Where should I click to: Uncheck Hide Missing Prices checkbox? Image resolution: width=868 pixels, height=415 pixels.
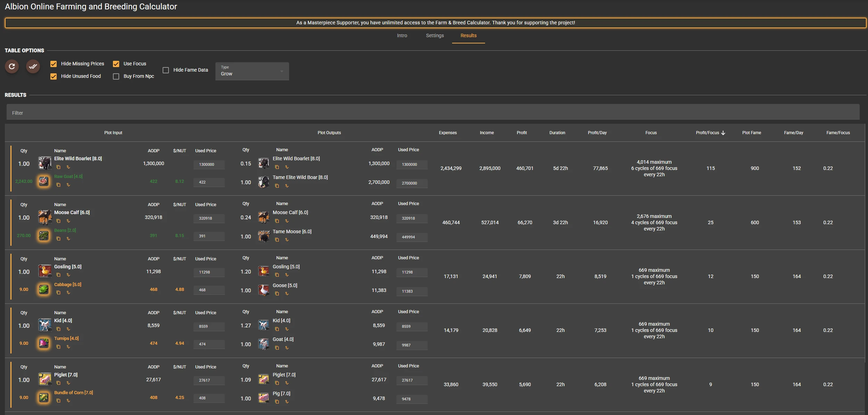click(x=54, y=64)
